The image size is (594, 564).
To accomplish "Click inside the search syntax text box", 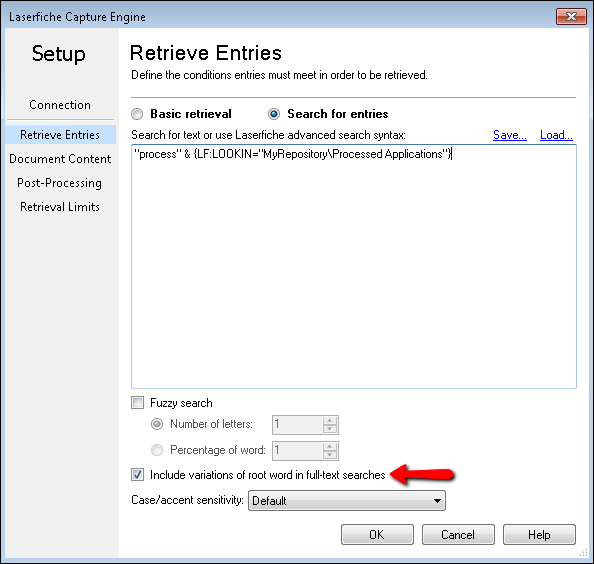I will tap(354, 266).
